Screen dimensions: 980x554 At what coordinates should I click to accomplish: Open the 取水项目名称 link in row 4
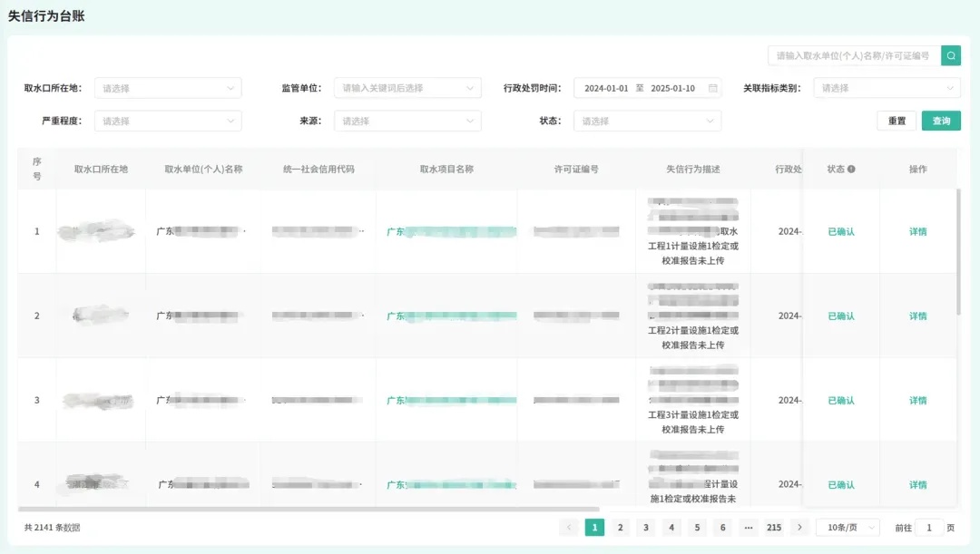[x=451, y=485]
